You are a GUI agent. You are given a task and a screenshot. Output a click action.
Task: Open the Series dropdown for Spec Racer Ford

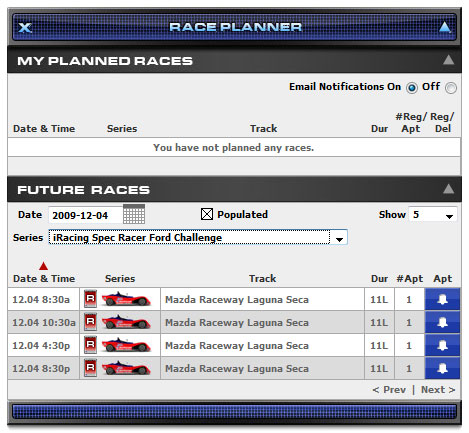point(198,237)
